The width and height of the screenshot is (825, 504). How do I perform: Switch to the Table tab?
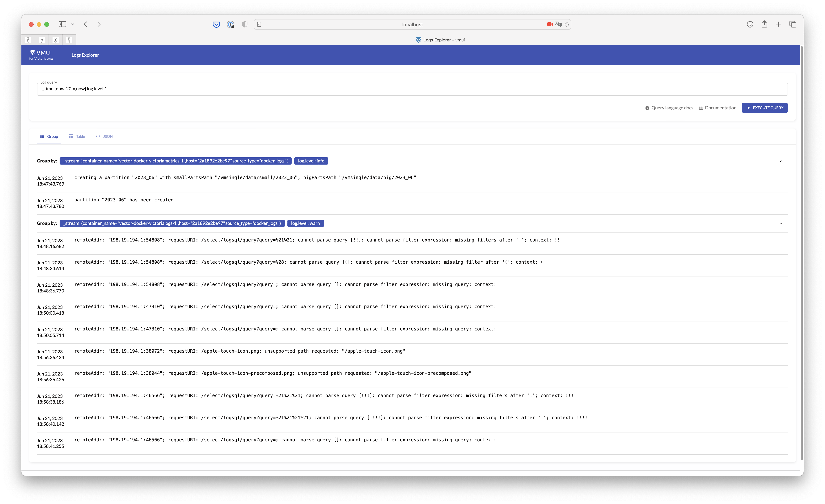point(77,136)
